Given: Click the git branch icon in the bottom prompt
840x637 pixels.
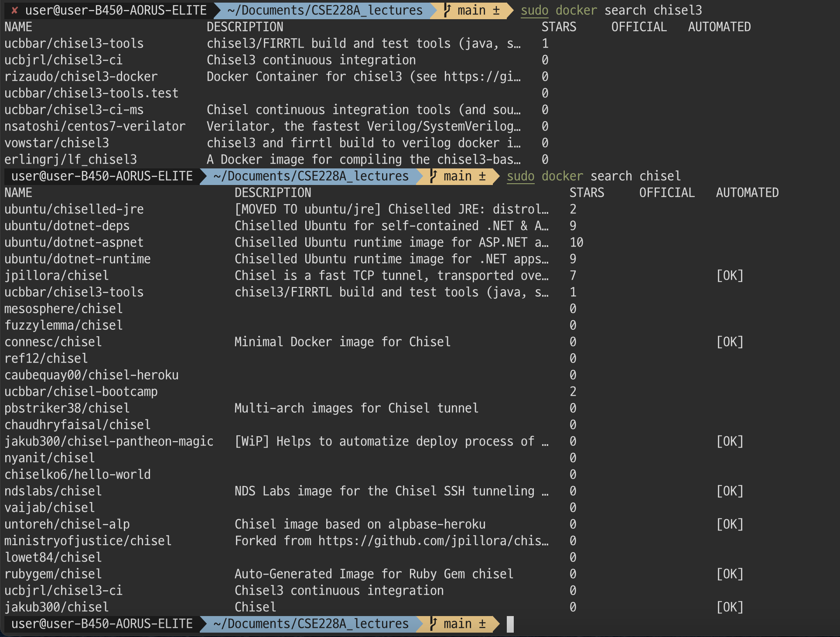Looking at the screenshot, I should click(x=433, y=624).
